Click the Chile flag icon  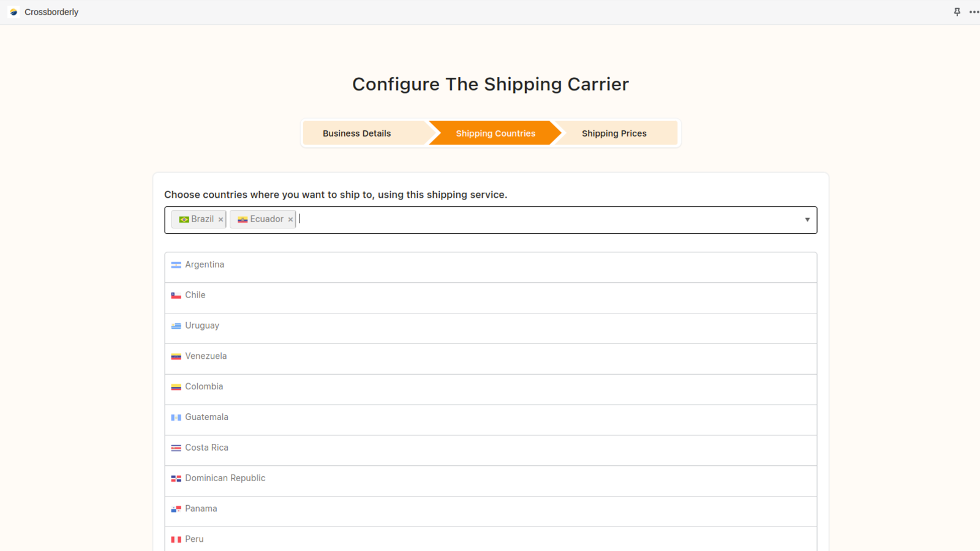click(x=176, y=295)
